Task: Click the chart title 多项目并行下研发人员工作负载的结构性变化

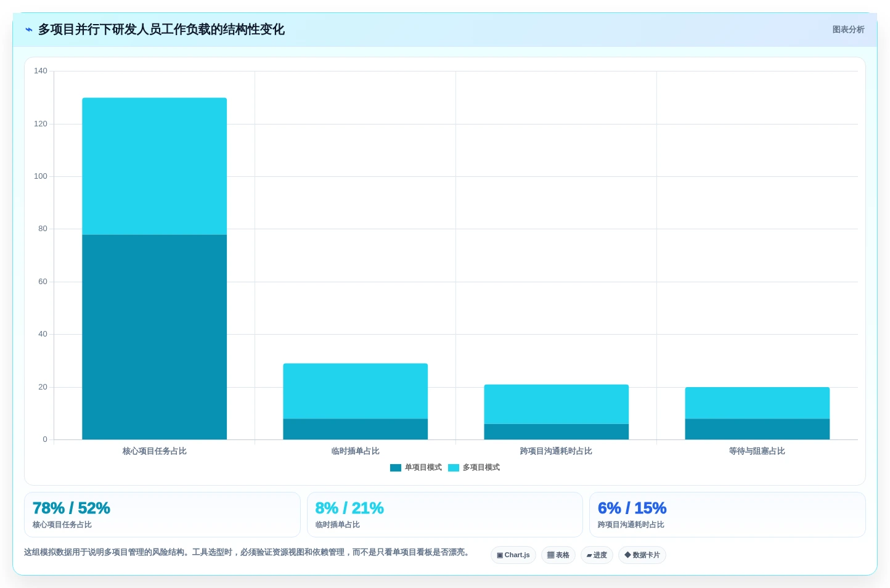Action: click(x=161, y=30)
